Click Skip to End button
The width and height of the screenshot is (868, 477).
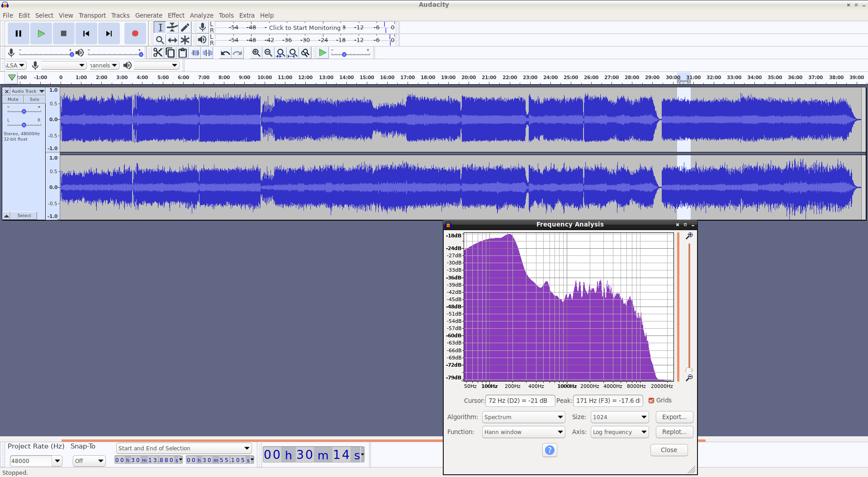pos(109,33)
